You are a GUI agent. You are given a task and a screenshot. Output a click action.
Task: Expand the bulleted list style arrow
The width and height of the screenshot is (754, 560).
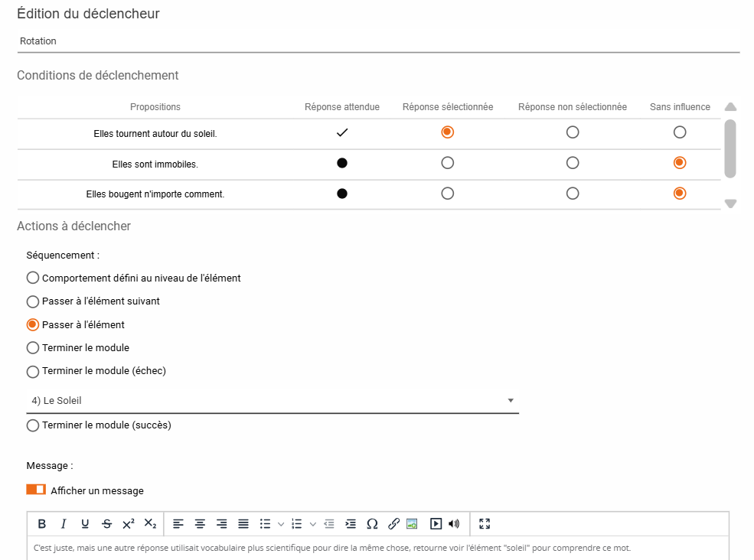pos(281,524)
